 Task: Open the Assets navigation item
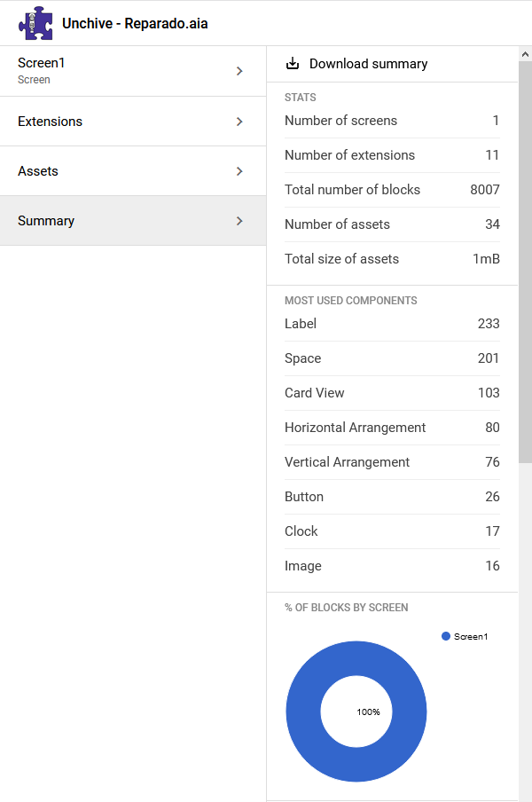pos(106,171)
